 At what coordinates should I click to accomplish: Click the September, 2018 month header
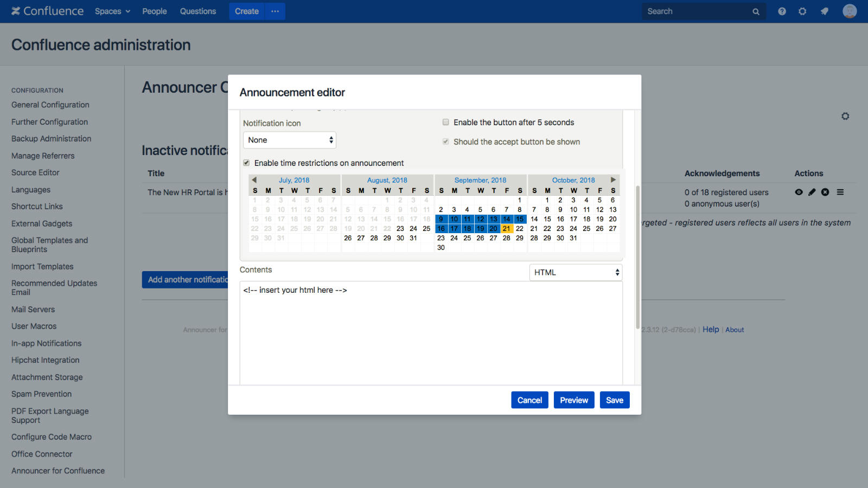coord(480,180)
